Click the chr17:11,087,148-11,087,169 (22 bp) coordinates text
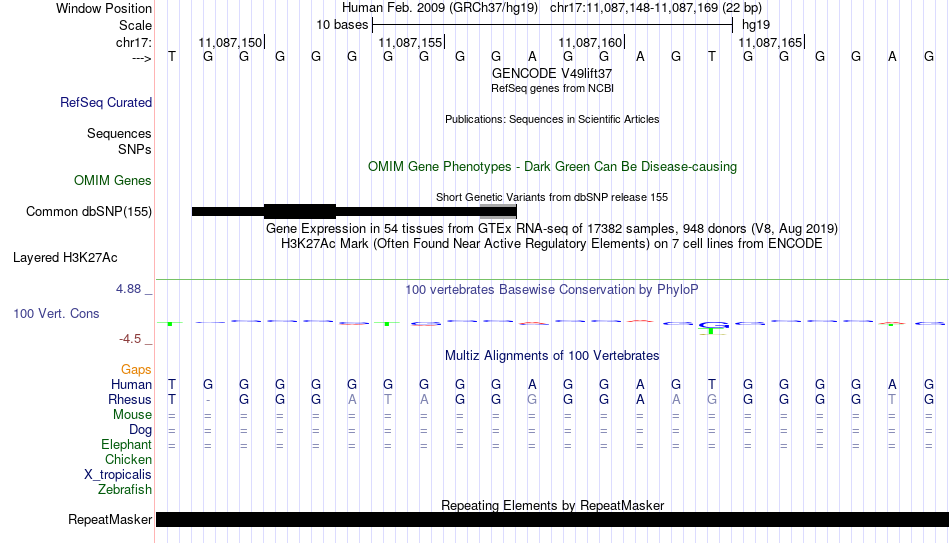This screenshot has height=543, width=950. coord(656,8)
